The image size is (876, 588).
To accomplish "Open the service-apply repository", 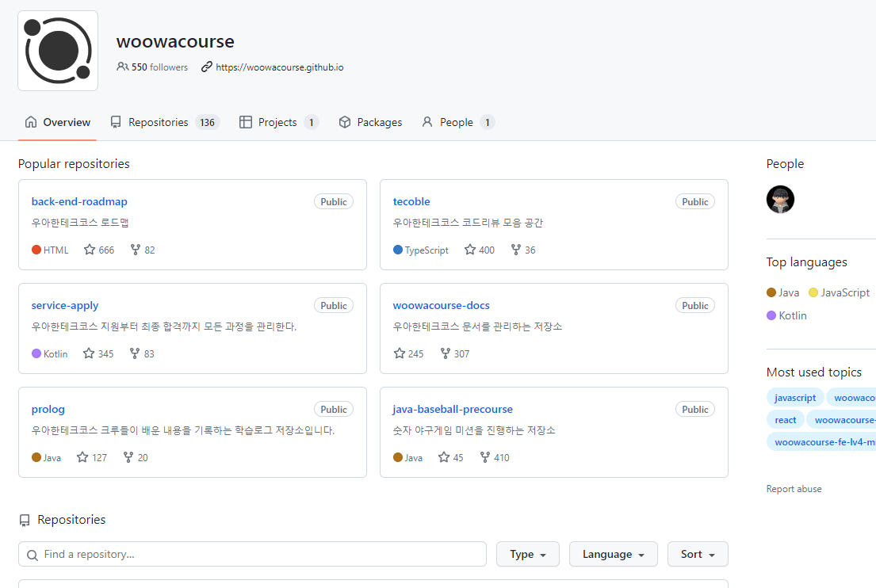I will [x=65, y=305].
